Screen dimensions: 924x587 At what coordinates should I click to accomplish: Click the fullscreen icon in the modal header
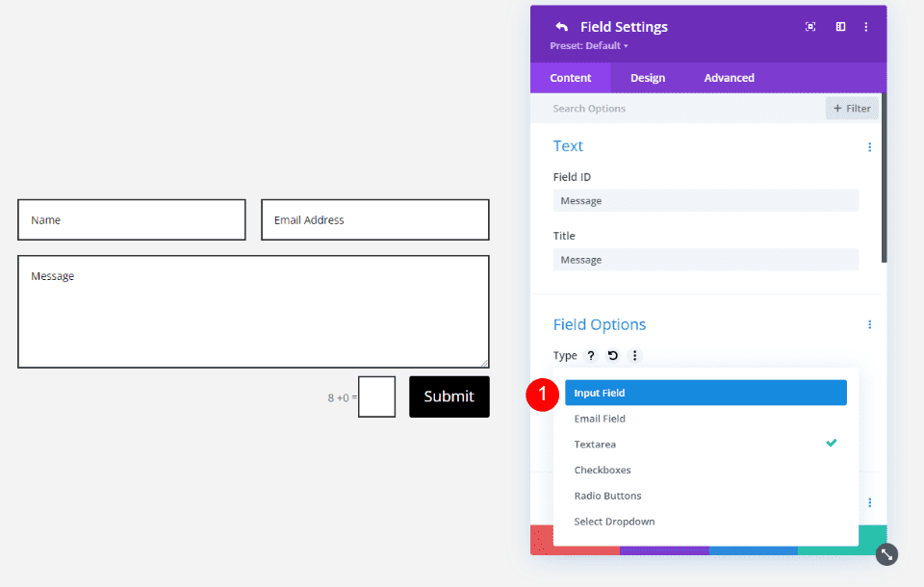click(810, 26)
